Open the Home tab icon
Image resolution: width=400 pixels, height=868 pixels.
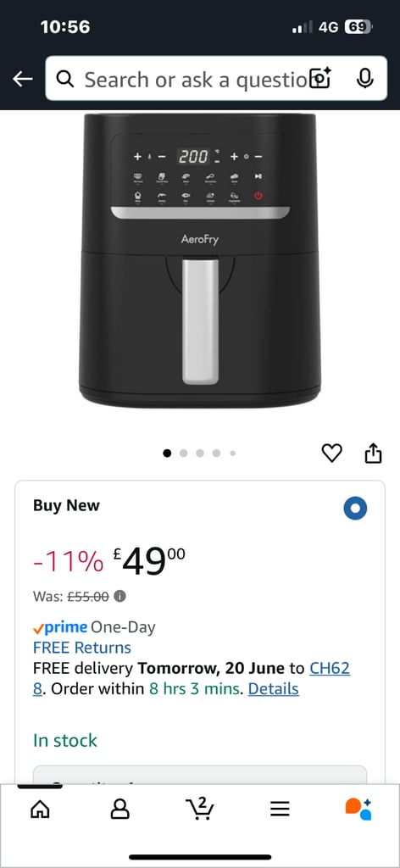(x=40, y=810)
